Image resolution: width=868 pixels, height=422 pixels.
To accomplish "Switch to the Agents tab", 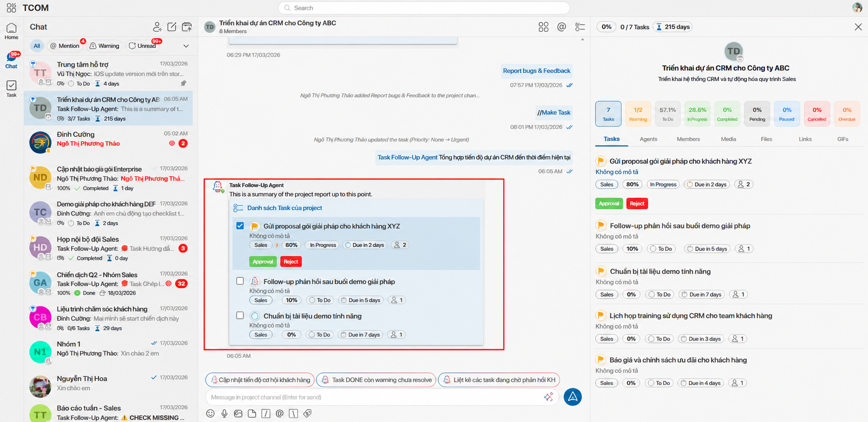I will tap(648, 139).
